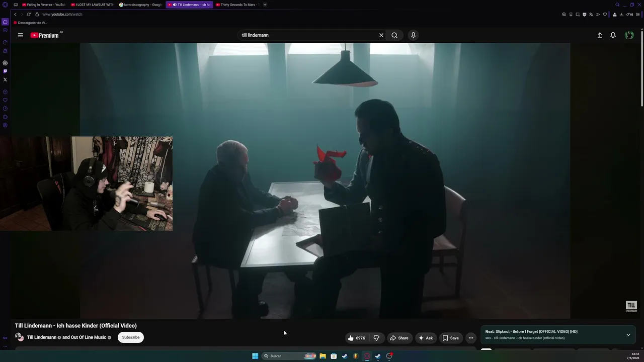Submit search with the magnifier button

394,35
